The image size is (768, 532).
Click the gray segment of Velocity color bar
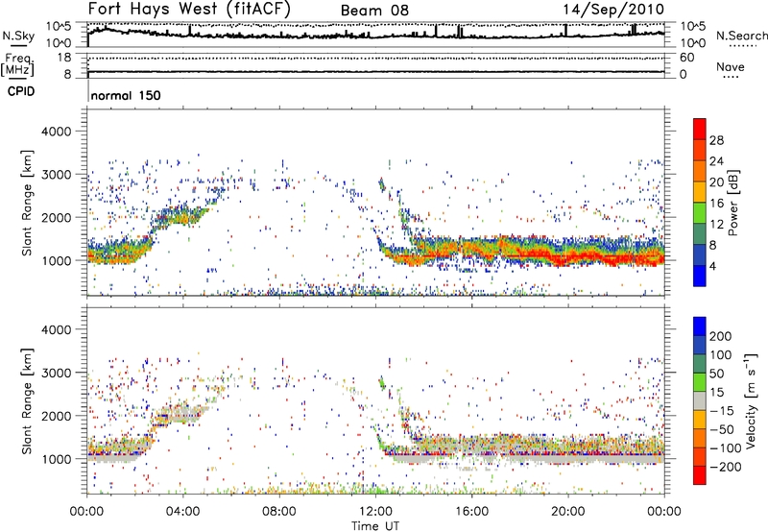(x=700, y=401)
